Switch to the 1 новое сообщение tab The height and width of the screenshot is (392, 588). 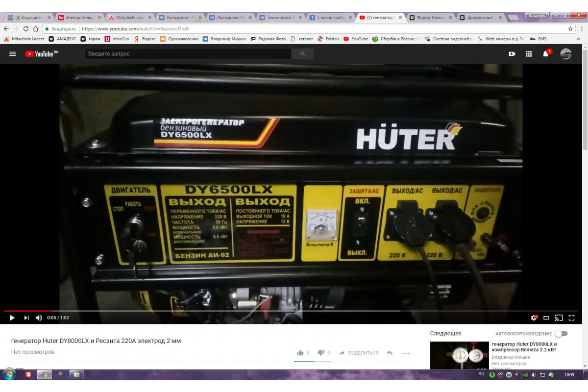point(330,18)
